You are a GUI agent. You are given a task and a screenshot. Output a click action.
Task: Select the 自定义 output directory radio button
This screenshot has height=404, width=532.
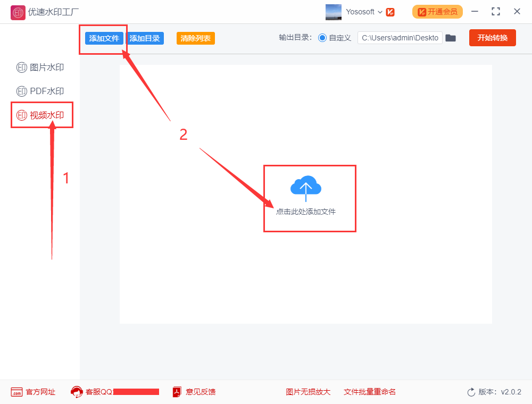click(323, 38)
